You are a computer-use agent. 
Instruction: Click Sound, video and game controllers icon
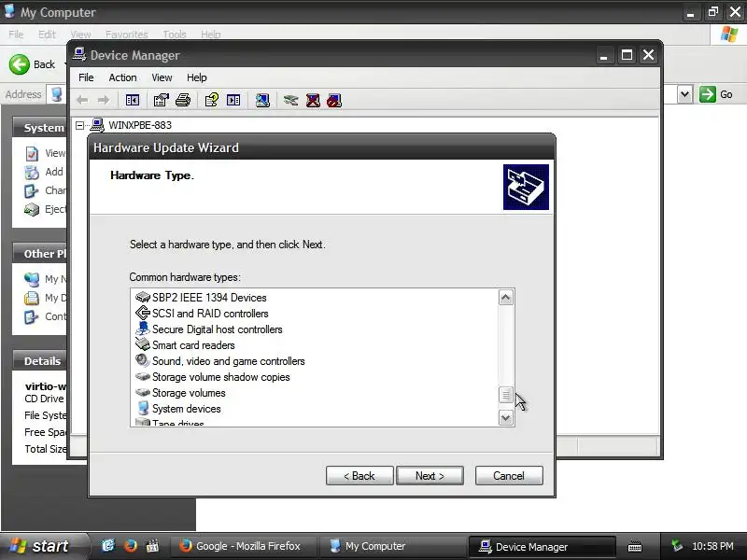[143, 360]
